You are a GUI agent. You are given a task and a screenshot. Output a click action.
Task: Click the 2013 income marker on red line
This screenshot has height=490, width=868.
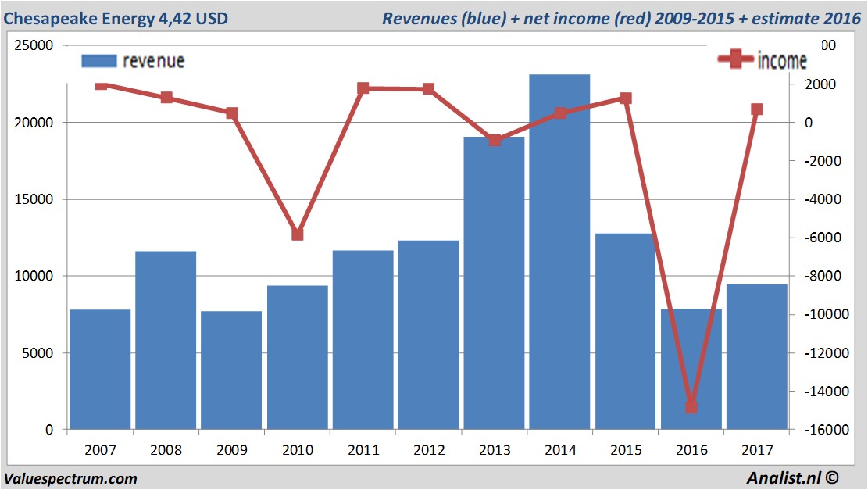pyautogui.click(x=495, y=141)
